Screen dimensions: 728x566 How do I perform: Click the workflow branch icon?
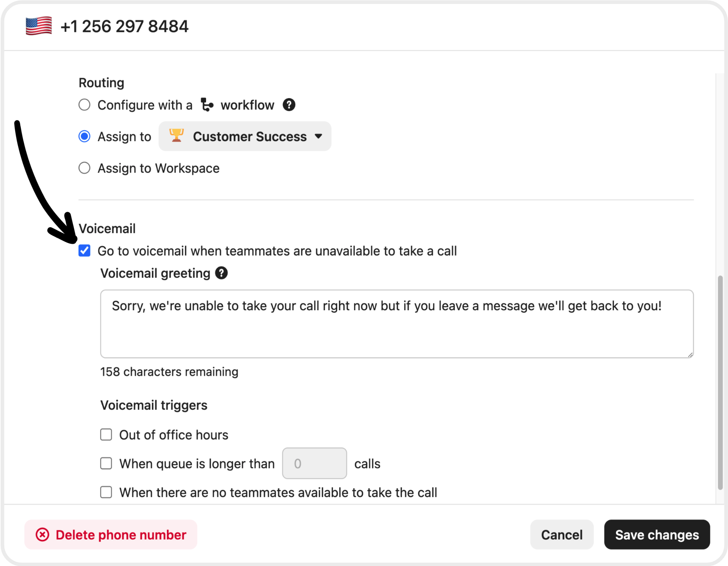207,105
